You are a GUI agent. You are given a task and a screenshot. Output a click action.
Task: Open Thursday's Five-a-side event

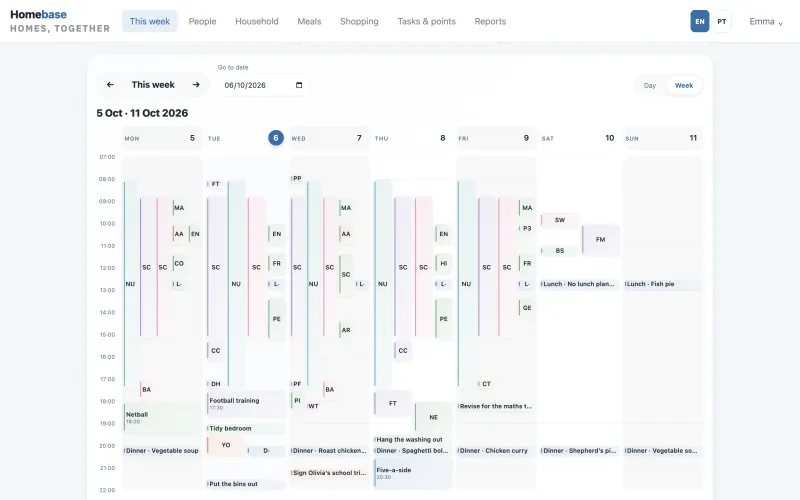[x=413, y=473]
